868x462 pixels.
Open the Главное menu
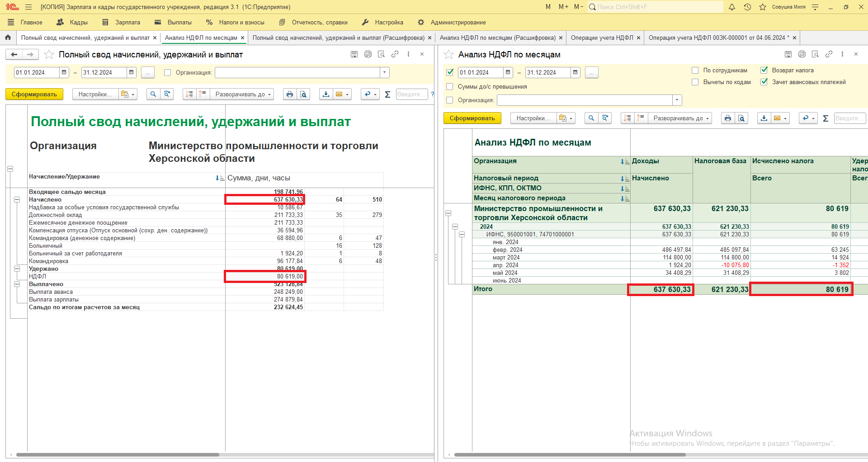click(25, 22)
